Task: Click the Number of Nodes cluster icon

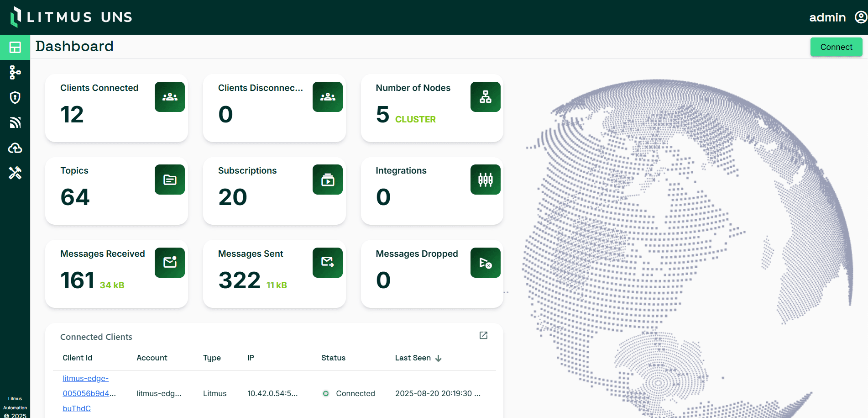Action: 485,96
